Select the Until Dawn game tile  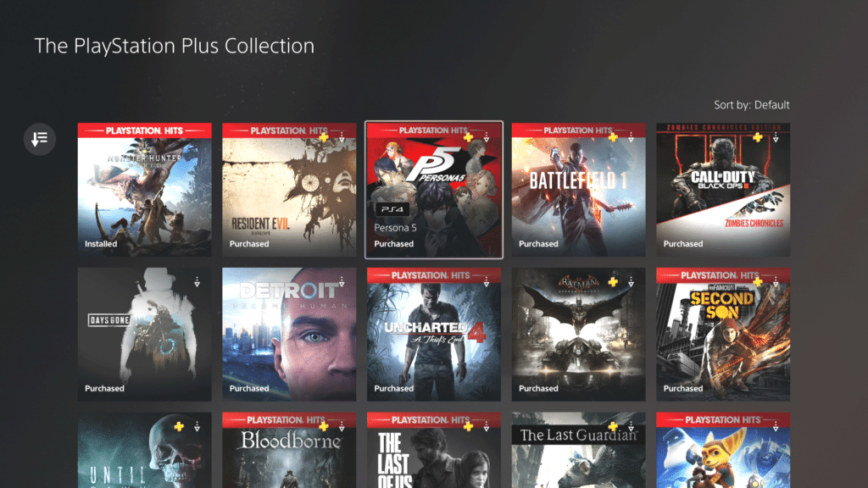click(144, 450)
